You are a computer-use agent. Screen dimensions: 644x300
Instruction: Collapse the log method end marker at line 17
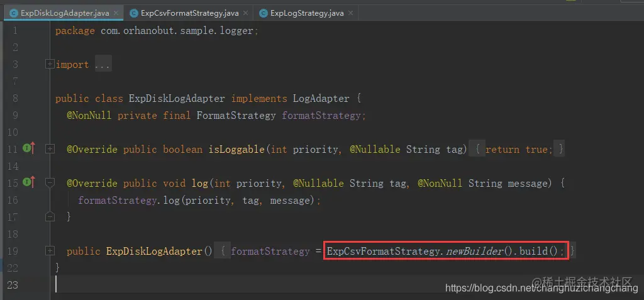(x=50, y=216)
